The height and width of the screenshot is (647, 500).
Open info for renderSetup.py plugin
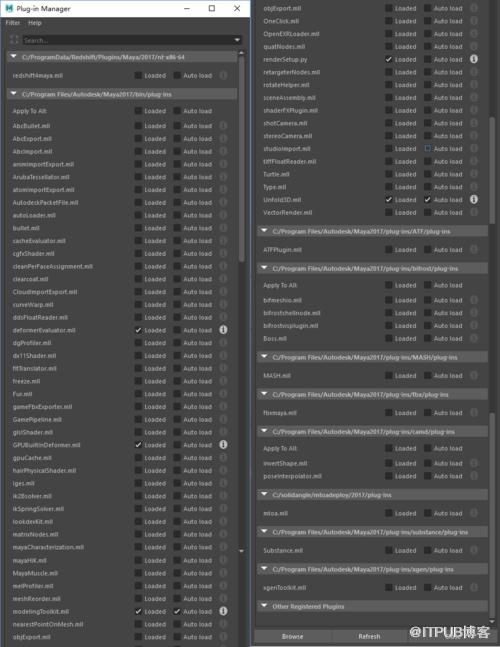tap(474, 59)
